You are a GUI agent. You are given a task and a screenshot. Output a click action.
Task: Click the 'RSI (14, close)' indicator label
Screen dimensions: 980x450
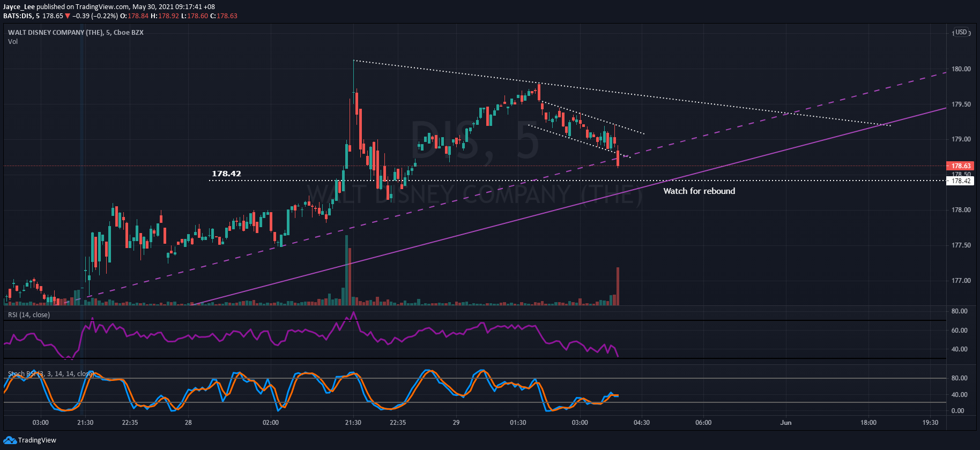[29, 314]
